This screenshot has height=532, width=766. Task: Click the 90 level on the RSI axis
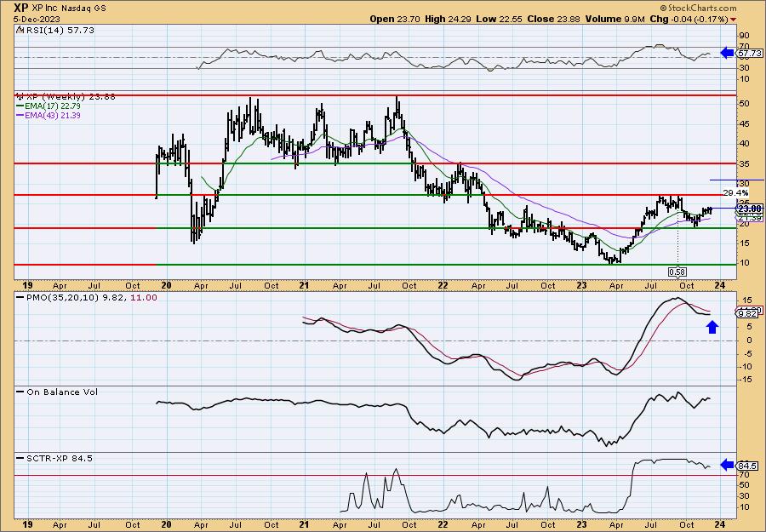(x=744, y=36)
